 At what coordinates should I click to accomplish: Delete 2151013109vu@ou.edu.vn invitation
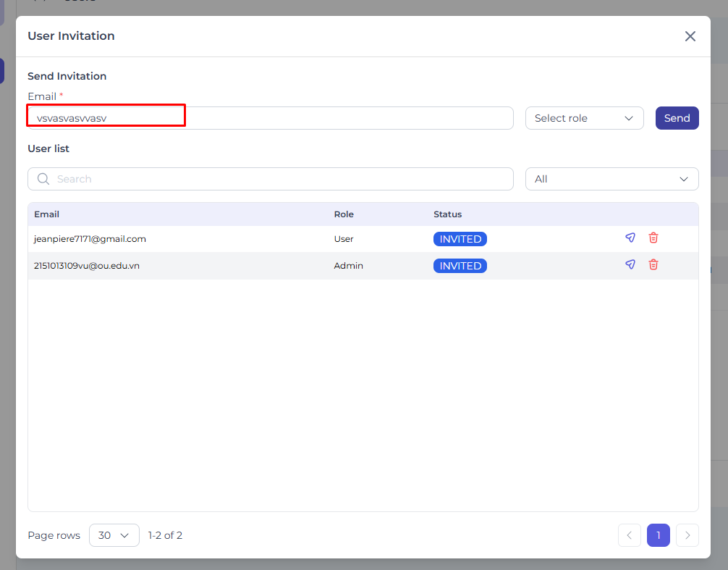click(x=653, y=265)
